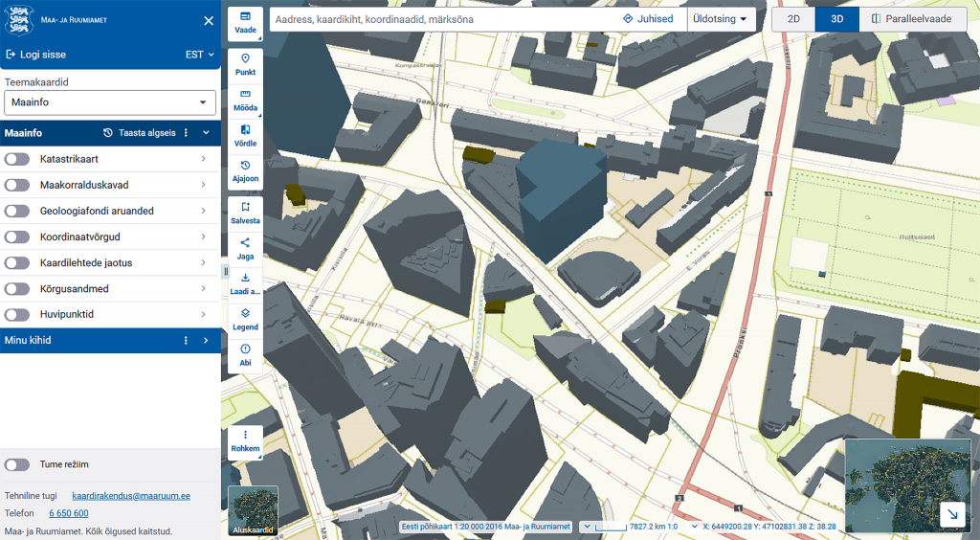Open the Abi help tool
This screenshot has height=540, width=980.
tap(245, 355)
